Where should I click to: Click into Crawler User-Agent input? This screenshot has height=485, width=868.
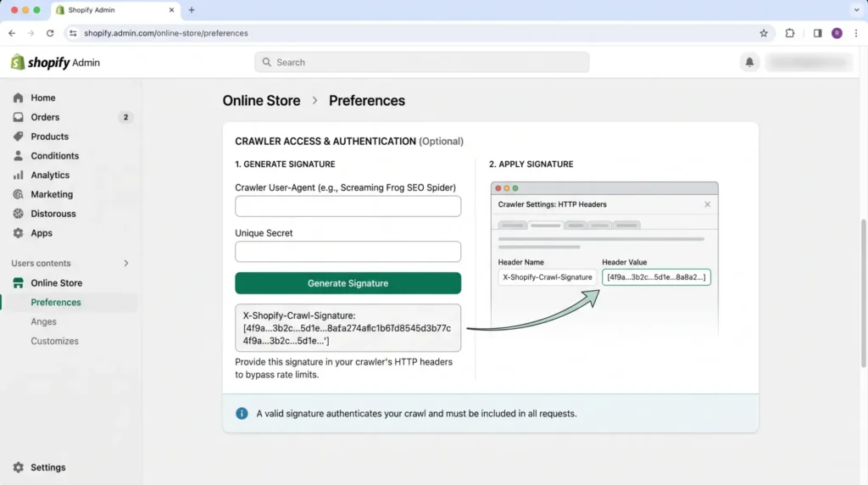348,206
